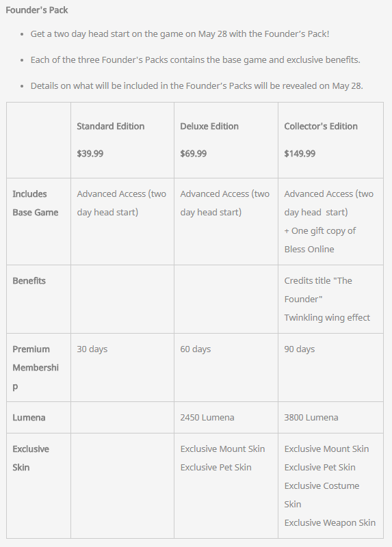392x547 pixels.
Task: Click the $149.99 price
Action: tap(300, 153)
